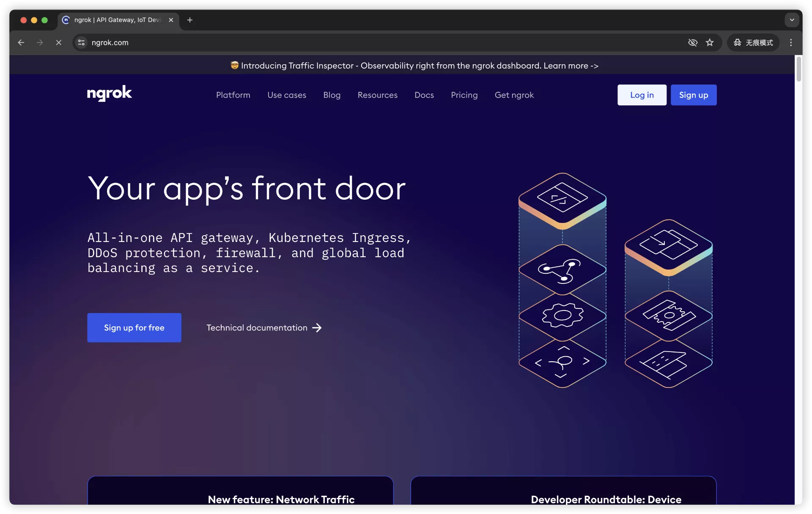The width and height of the screenshot is (812, 514).
Task: Click the macOS yellow minimize window button
Action: point(34,20)
